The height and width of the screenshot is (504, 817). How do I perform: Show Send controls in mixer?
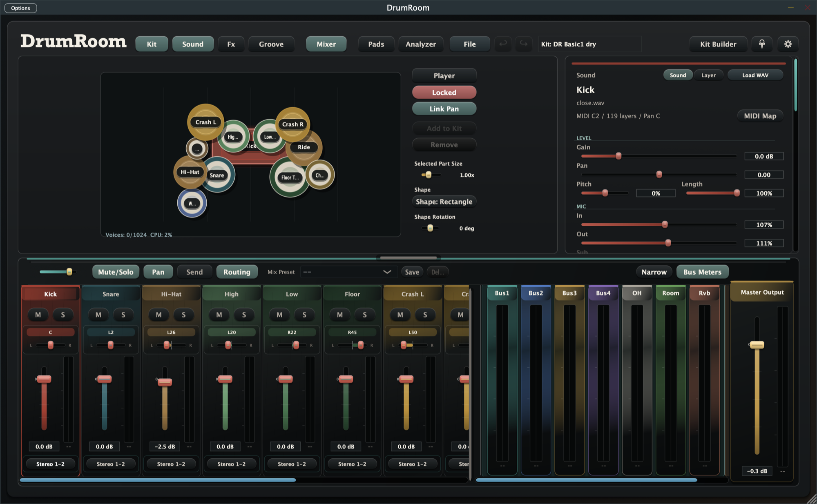pos(194,272)
